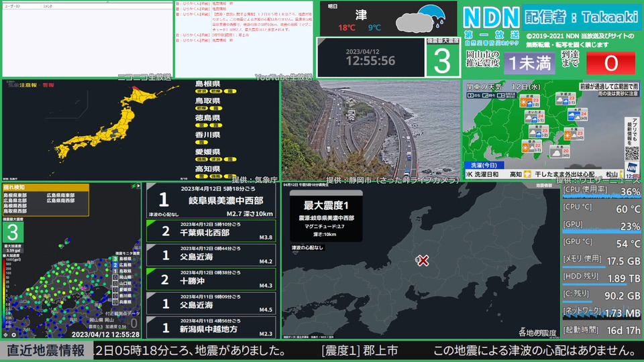644x362 pixels.
Task: Click the 横浜 weather tile on Kanto map
Action: (532, 146)
